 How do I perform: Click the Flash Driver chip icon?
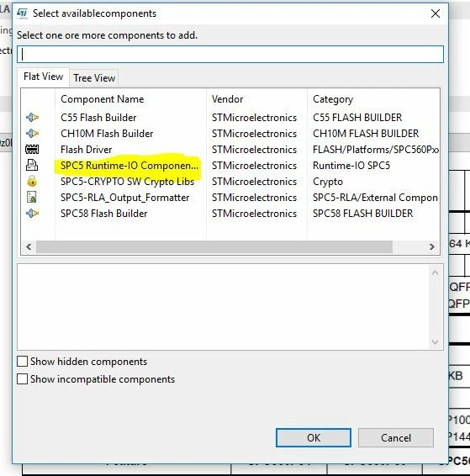click(x=32, y=150)
